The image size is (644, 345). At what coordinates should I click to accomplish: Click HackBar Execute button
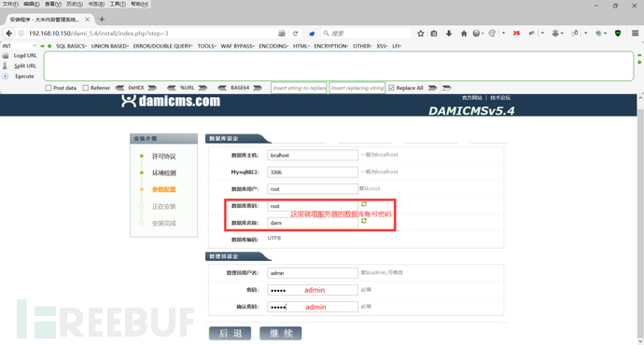pos(24,76)
